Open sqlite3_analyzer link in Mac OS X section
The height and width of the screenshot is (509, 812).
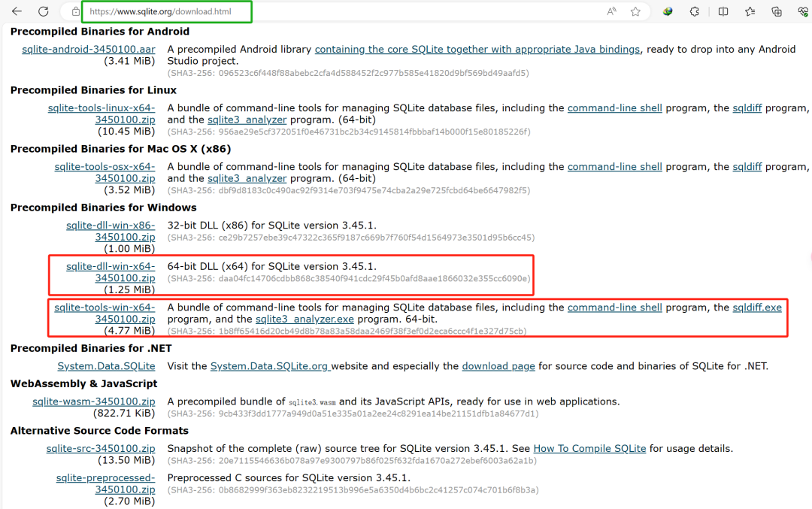click(247, 179)
